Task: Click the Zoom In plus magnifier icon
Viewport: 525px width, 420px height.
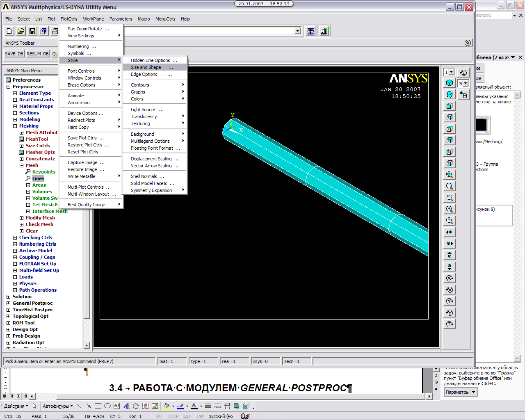Action: click(450, 209)
